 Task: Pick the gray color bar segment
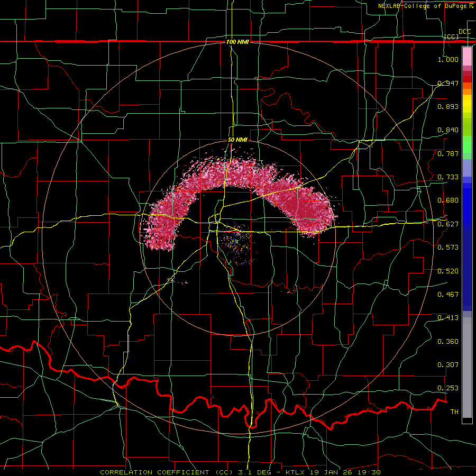467,368
